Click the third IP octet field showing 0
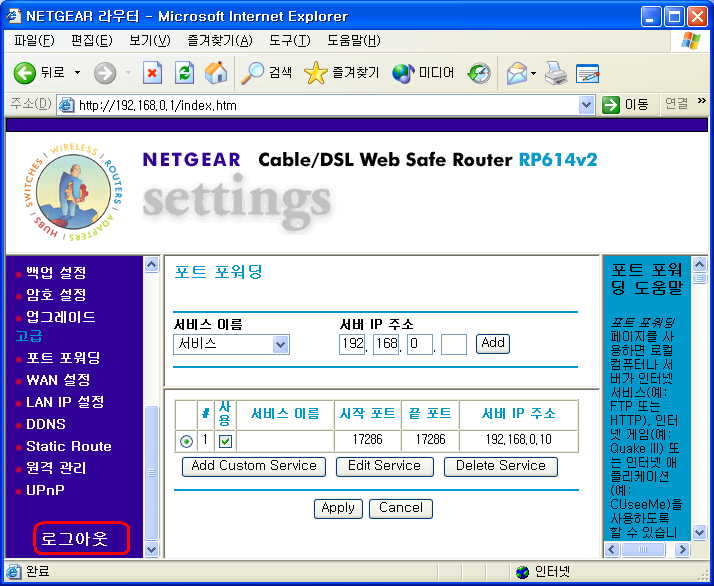The width and height of the screenshot is (714, 586). (x=420, y=344)
